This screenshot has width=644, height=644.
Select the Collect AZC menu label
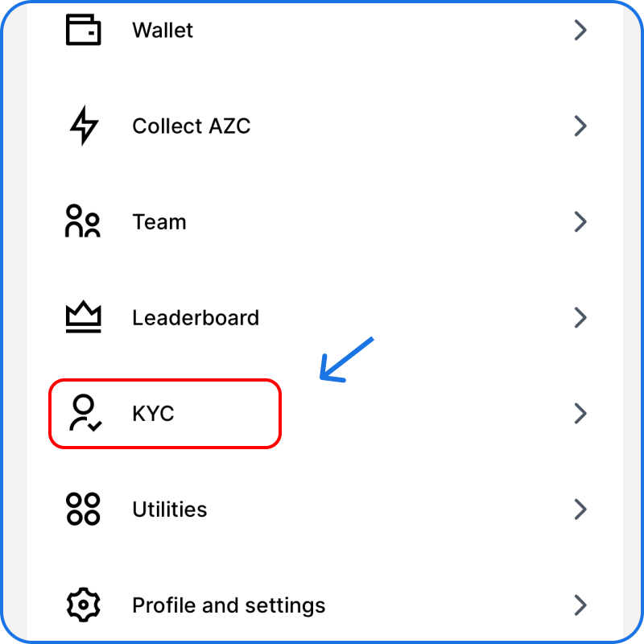pos(191,126)
